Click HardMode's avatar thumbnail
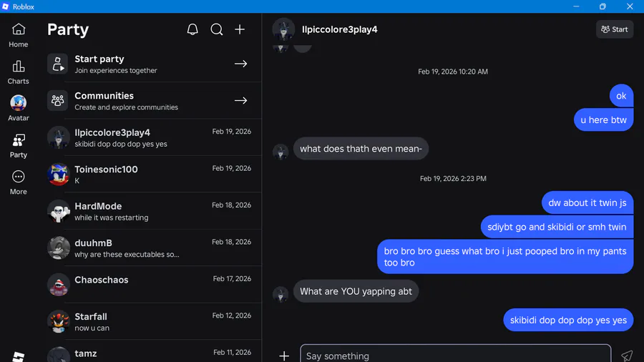Viewport: 644px width, 362px height. pos(59,211)
